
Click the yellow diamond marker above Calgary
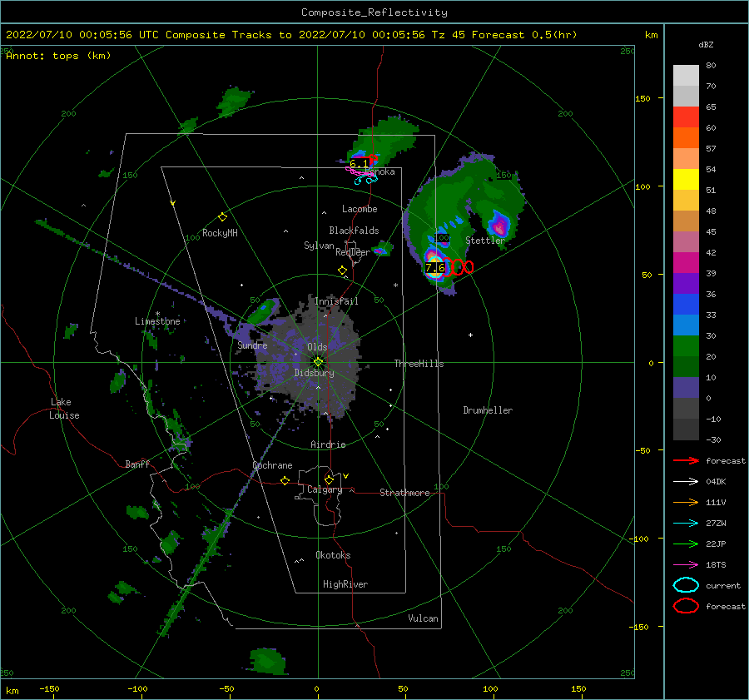coord(329,479)
